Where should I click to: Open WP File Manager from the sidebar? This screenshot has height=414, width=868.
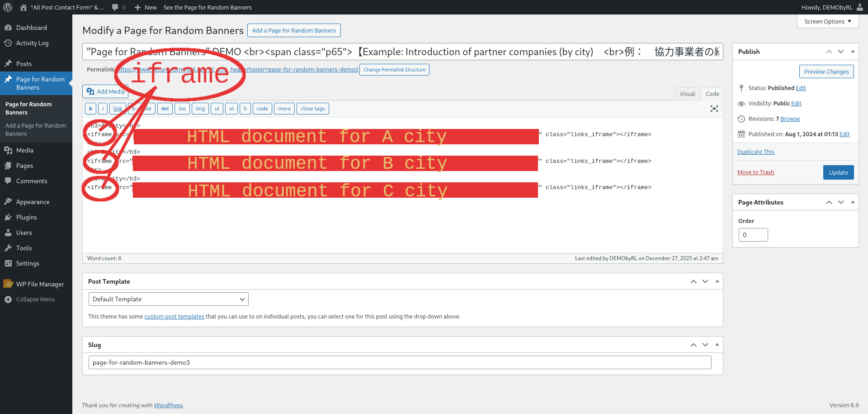coord(40,284)
